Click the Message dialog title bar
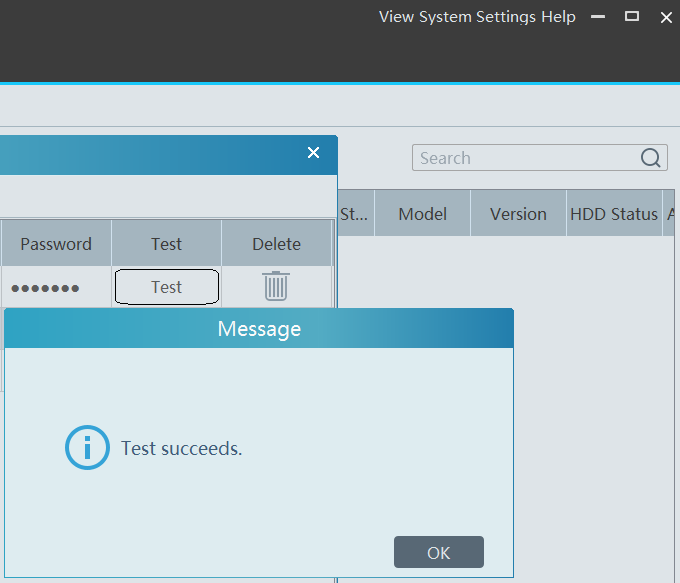This screenshot has width=680, height=583. point(259,328)
